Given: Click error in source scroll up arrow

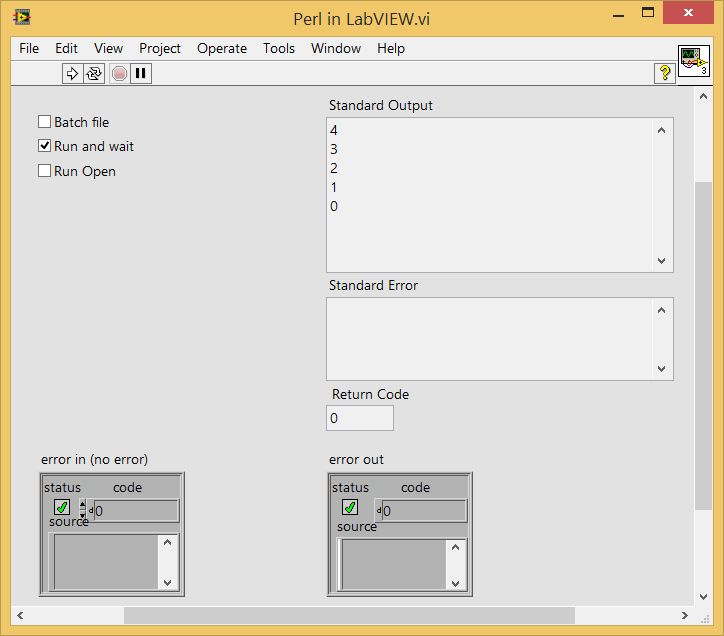Looking at the screenshot, I should (x=168, y=542).
